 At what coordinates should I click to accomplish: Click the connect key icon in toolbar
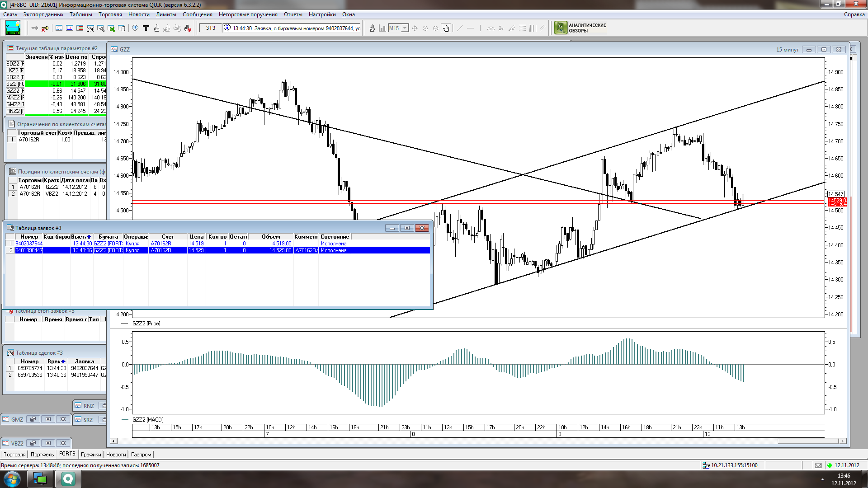(x=35, y=28)
